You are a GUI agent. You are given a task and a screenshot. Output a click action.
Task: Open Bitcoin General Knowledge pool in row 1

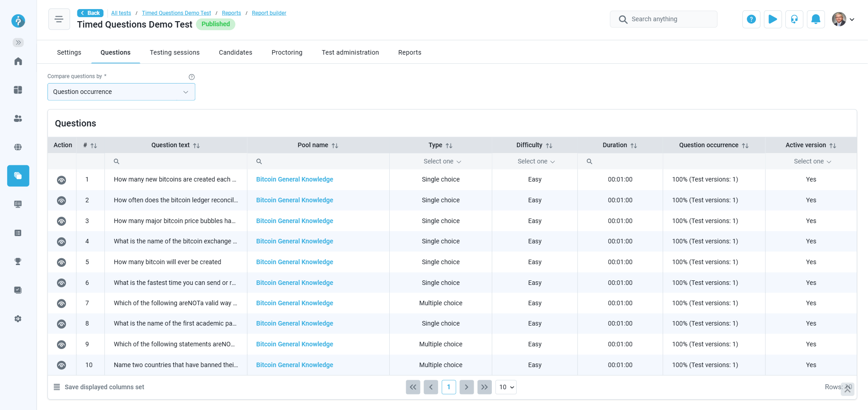(x=295, y=179)
